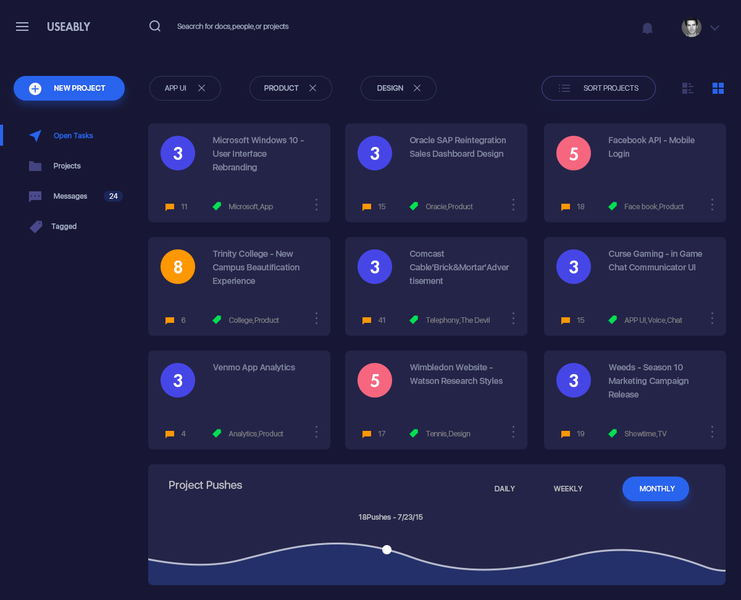The width and height of the screenshot is (741, 600).
Task: Click the USEABLY logo
Action: pyautogui.click(x=68, y=27)
